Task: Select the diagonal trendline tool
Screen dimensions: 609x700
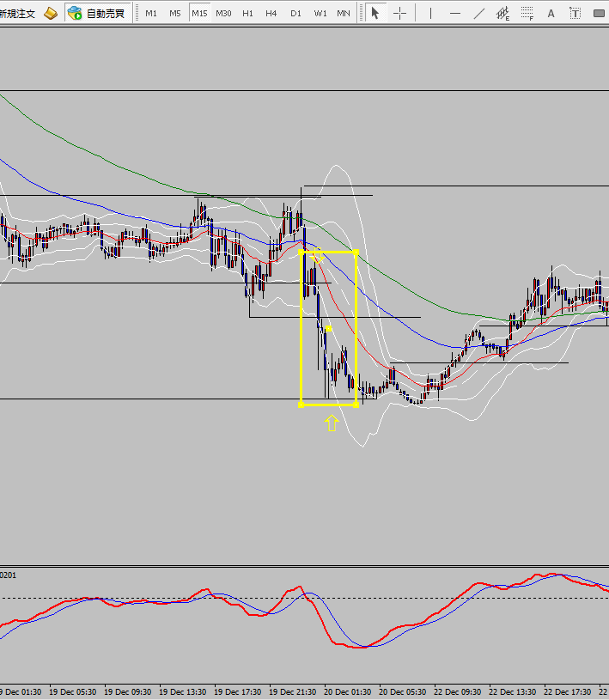Action: point(479,13)
